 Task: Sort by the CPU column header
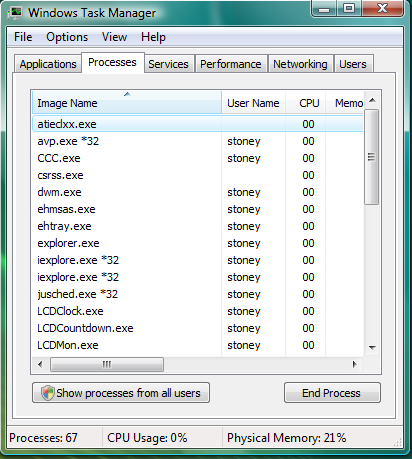(306, 103)
